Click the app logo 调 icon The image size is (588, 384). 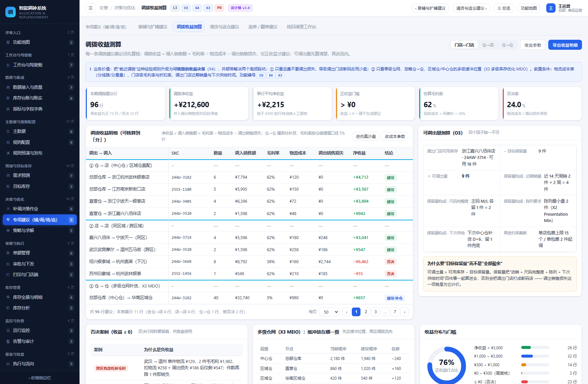tap(11, 12)
